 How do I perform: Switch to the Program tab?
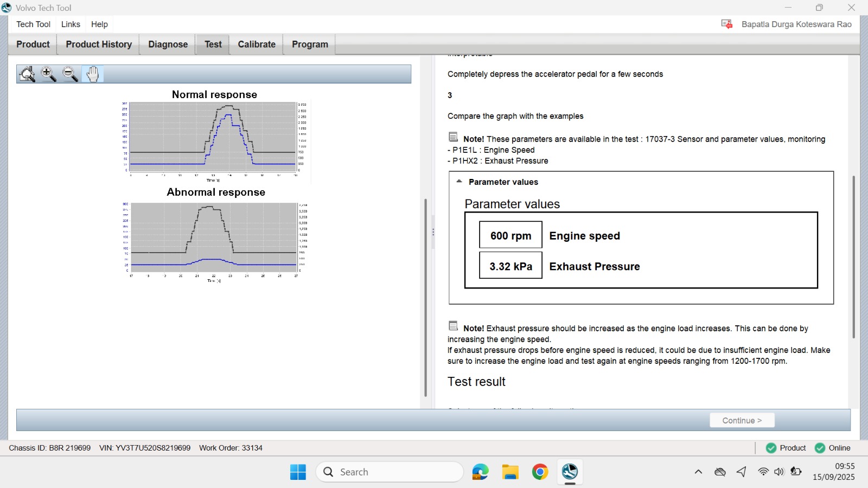click(x=310, y=44)
